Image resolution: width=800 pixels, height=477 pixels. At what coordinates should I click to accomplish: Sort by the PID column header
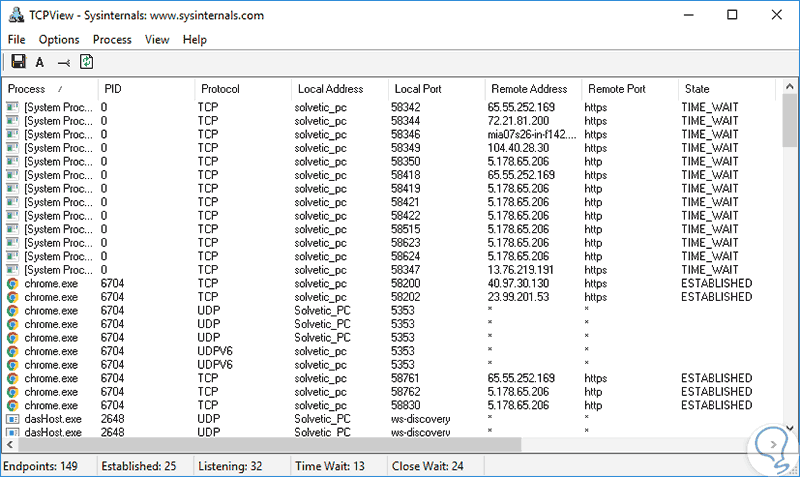(146, 89)
